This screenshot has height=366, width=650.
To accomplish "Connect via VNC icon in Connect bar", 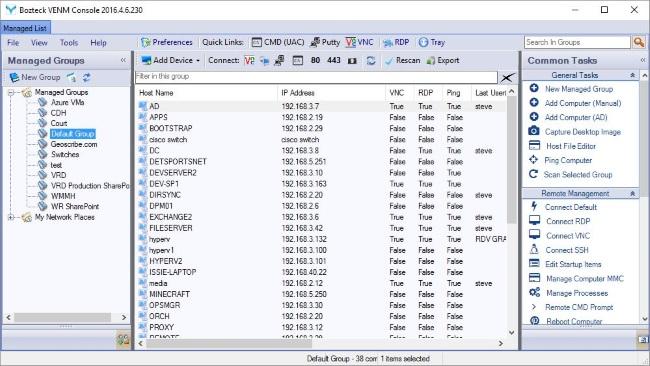I will tap(249, 61).
